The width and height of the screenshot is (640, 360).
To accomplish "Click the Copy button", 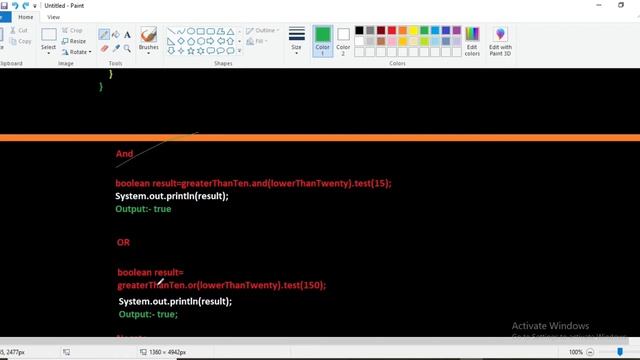I will [x=20, y=41].
